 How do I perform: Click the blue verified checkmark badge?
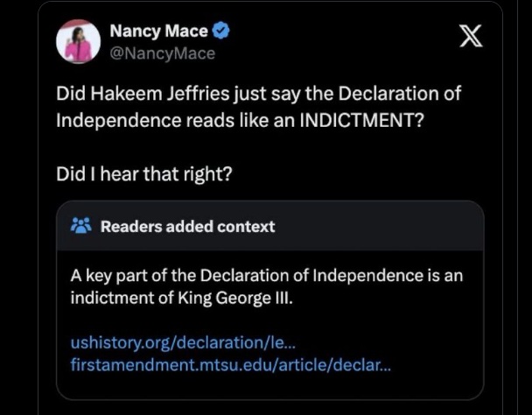click(222, 32)
